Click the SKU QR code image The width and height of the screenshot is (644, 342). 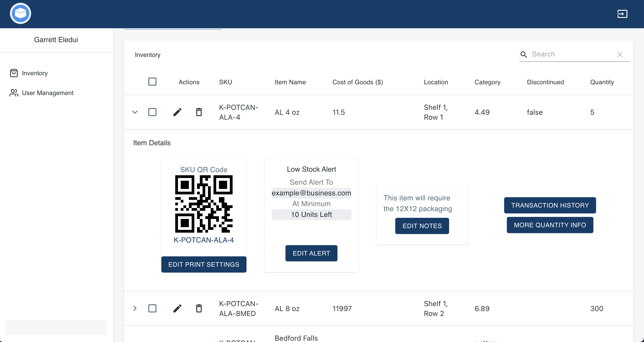204,204
